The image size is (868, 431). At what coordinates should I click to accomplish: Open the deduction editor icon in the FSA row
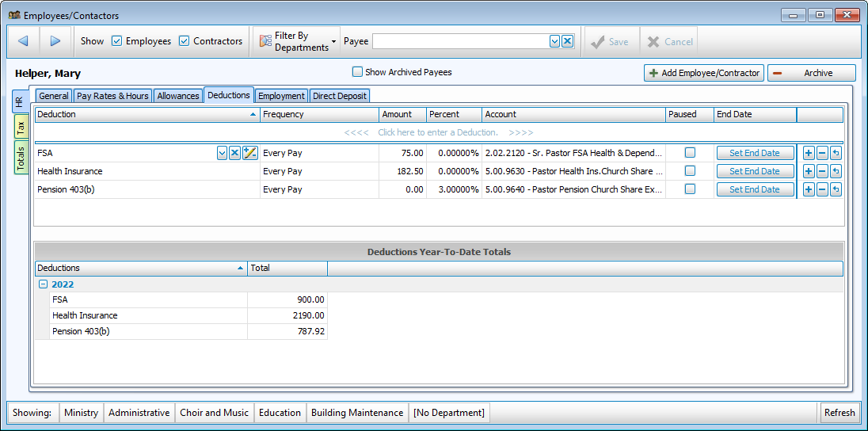click(x=250, y=153)
